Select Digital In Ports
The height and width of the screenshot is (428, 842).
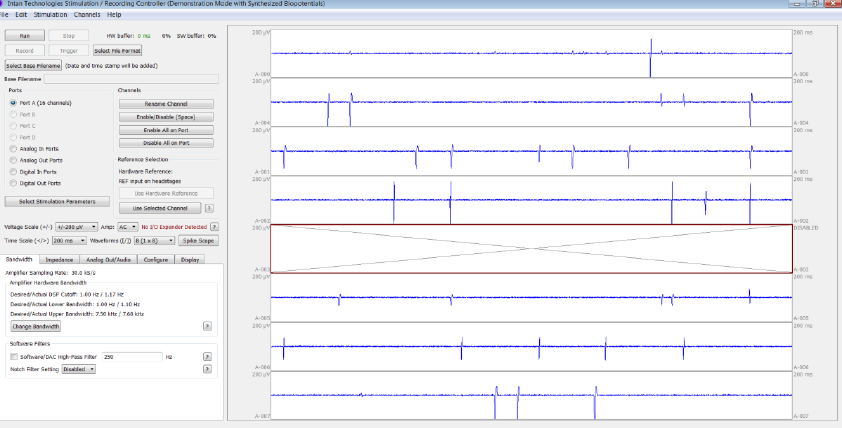click(x=33, y=172)
